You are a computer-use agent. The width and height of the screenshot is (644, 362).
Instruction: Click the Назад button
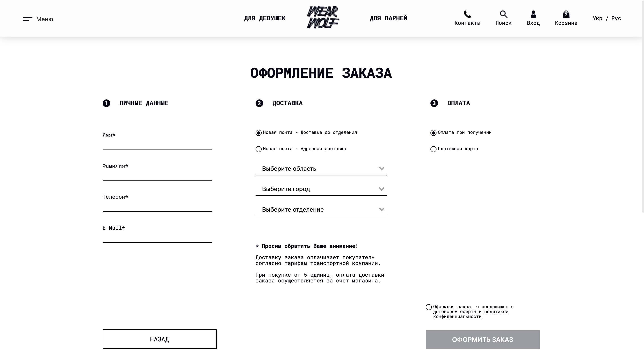(x=159, y=339)
